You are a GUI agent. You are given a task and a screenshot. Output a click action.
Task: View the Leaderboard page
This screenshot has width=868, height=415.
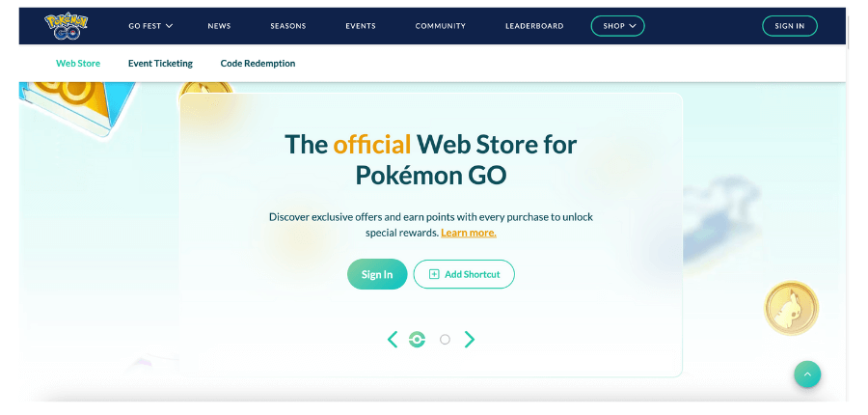(534, 26)
